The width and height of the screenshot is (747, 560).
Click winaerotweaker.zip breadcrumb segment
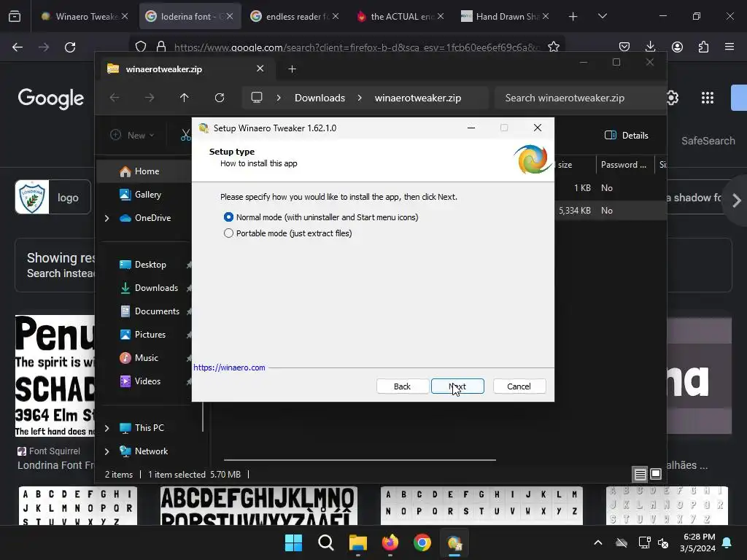418,98
